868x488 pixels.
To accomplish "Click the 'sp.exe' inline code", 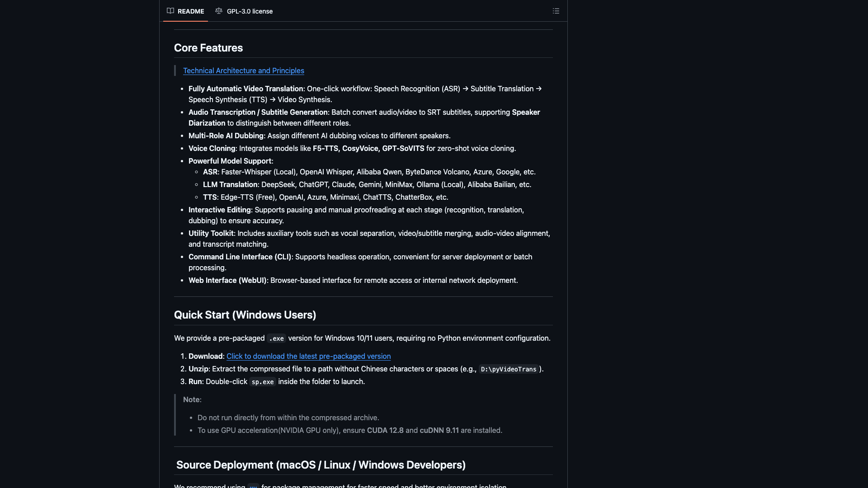I will [263, 382].
